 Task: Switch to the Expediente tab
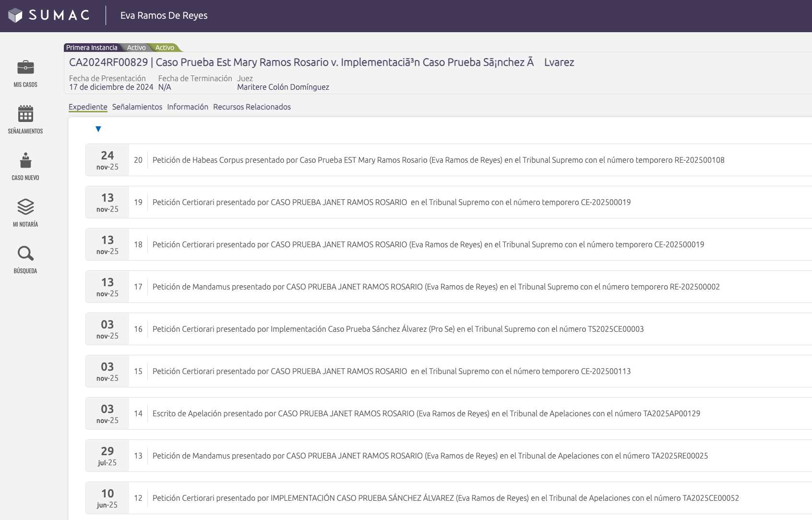88,107
